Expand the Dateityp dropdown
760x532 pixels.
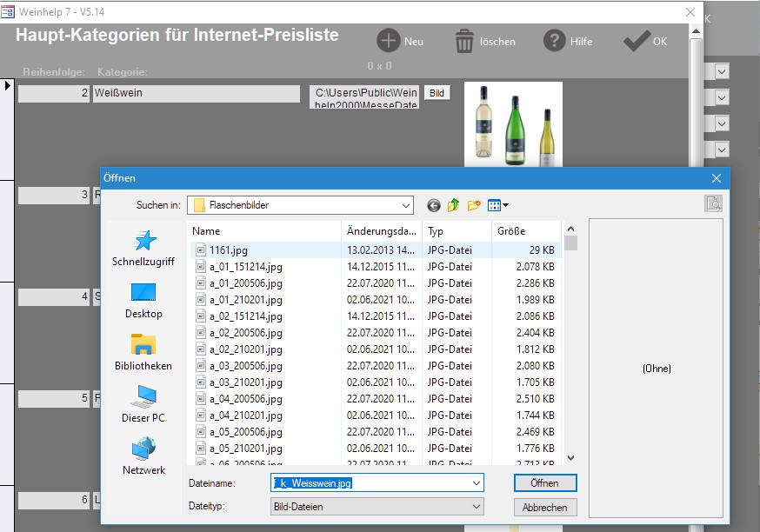point(476,507)
